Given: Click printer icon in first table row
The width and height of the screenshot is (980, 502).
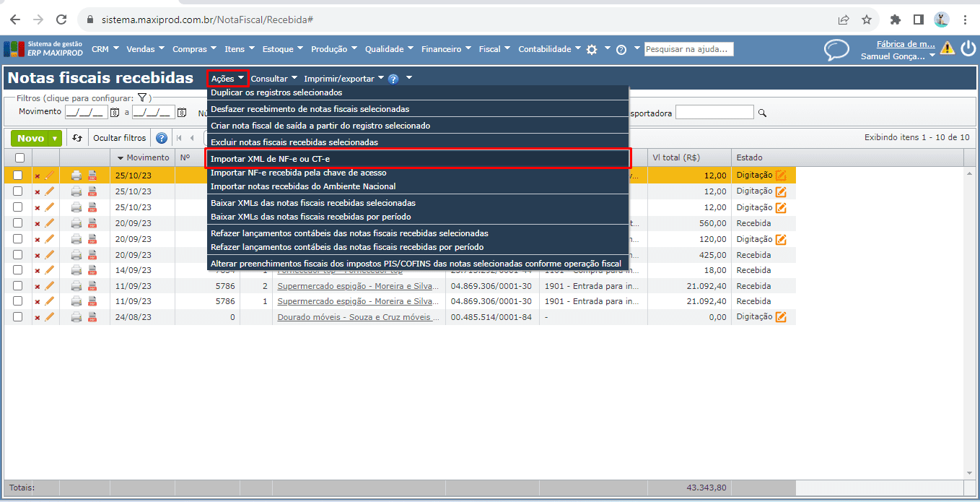Looking at the screenshot, I should tap(76, 176).
